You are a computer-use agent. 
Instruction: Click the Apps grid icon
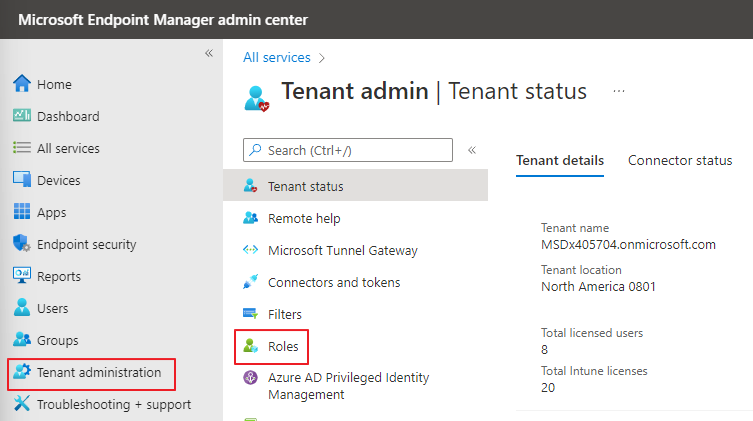point(22,211)
